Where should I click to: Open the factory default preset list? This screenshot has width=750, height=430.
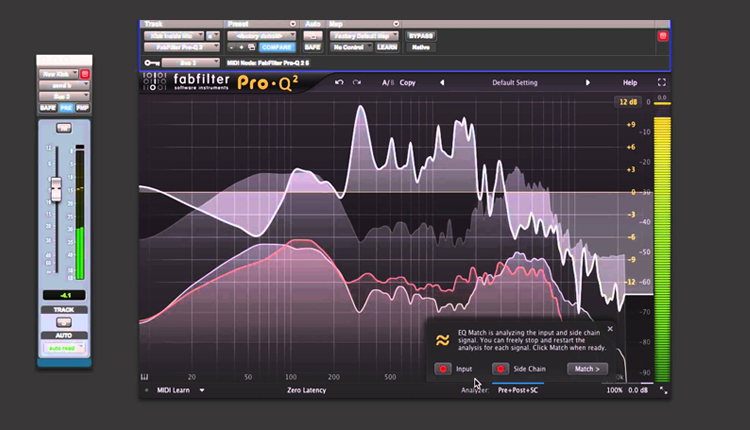click(262, 36)
